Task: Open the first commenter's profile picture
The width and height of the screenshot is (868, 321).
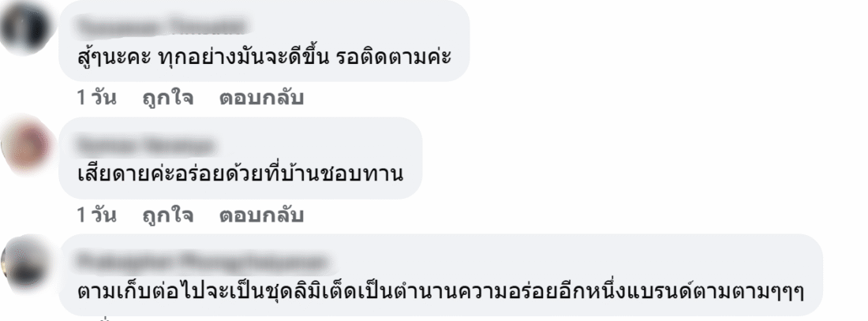Action: [x=25, y=28]
